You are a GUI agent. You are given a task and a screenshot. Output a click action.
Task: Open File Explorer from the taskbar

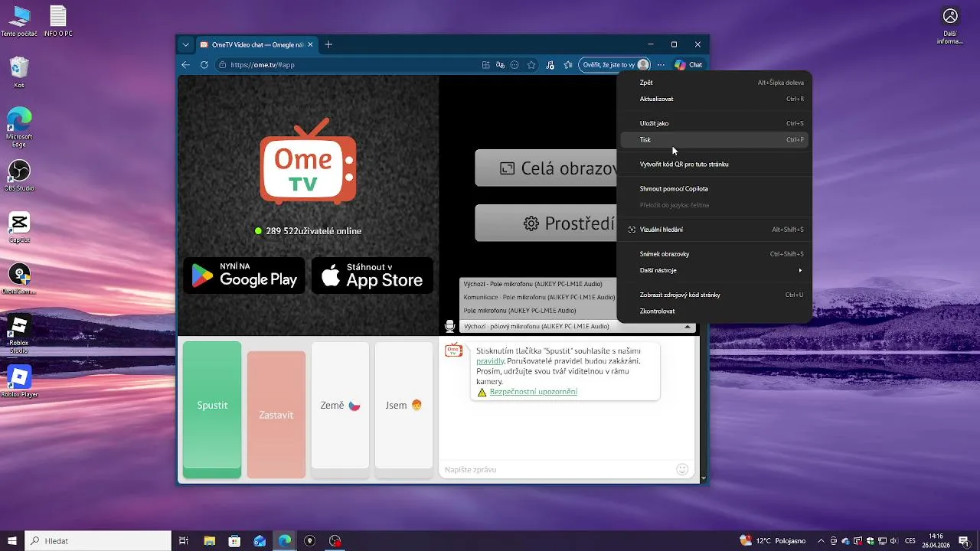[x=209, y=541]
